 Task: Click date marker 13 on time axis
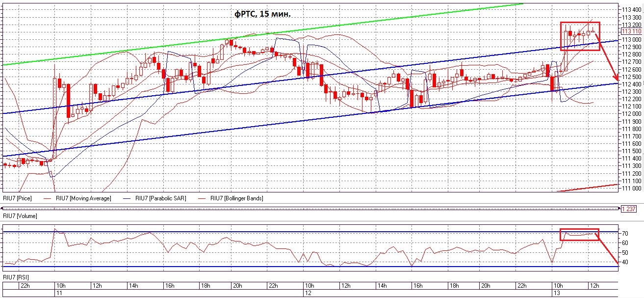click(555, 293)
